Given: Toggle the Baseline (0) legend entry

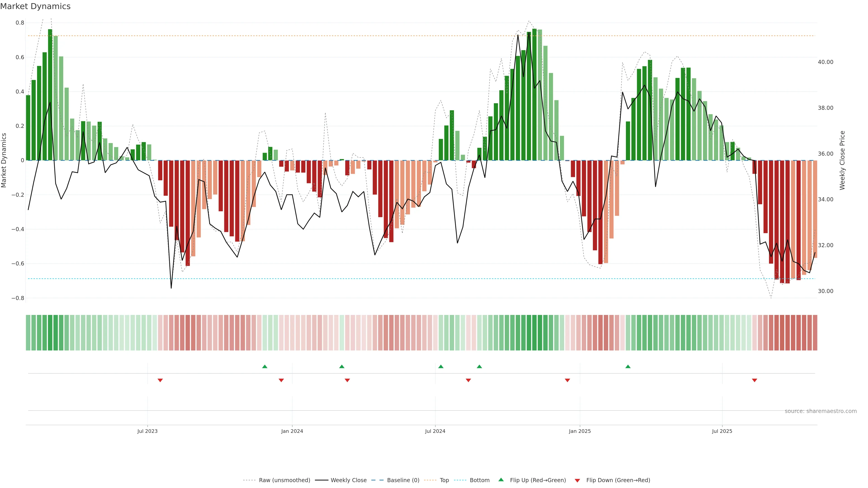Looking at the screenshot, I should (x=403, y=480).
